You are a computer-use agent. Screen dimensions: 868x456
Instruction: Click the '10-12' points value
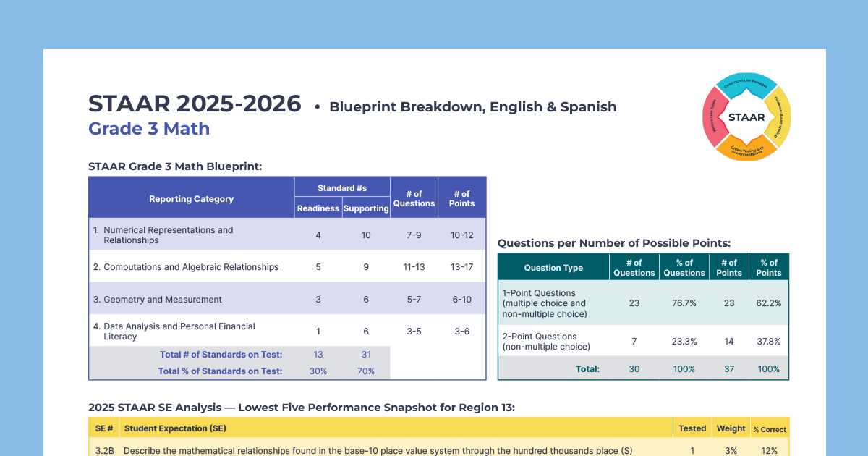point(461,235)
